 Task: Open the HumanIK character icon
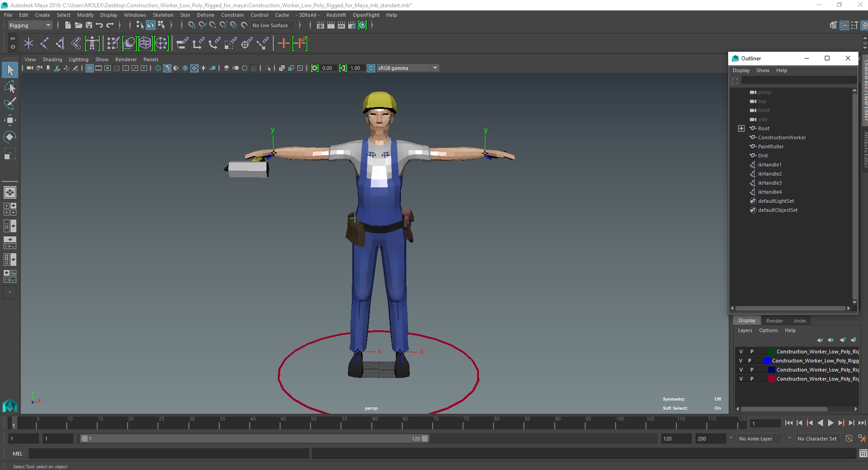click(92, 44)
